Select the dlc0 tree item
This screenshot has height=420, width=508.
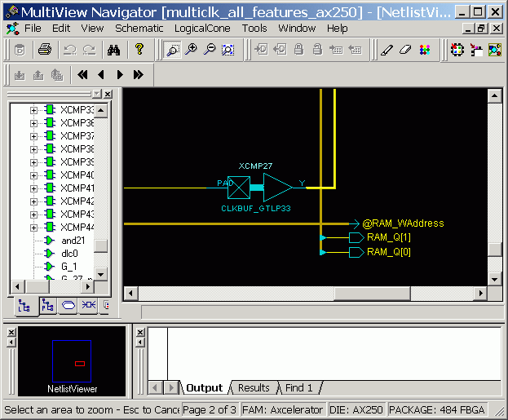point(69,254)
